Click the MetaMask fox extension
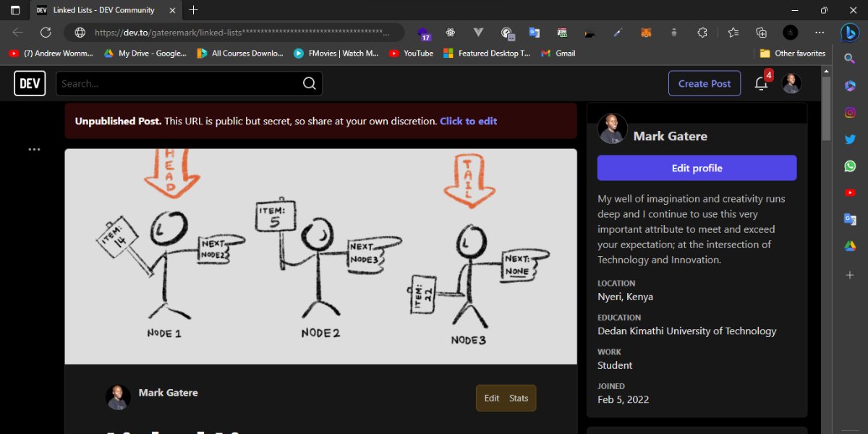Image resolution: width=868 pixels, height=434 pixels. [x=646, y=33]
